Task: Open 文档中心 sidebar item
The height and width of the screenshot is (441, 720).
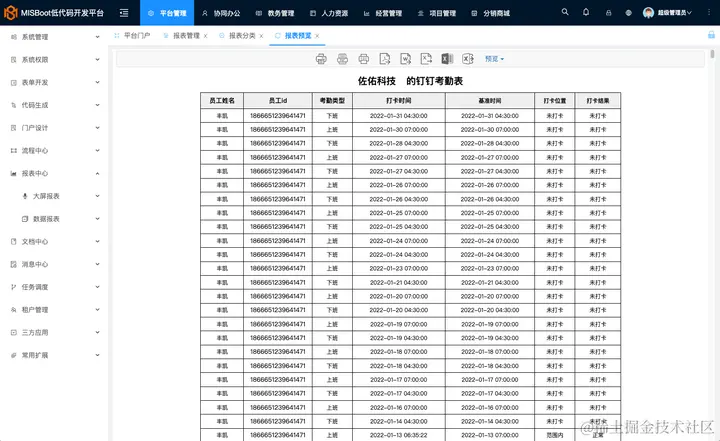Action: pyautogui.click(x=55, y=241)
